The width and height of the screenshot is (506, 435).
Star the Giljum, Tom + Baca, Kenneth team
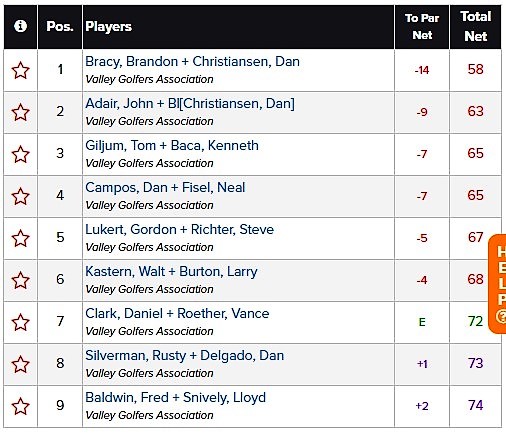20,154
